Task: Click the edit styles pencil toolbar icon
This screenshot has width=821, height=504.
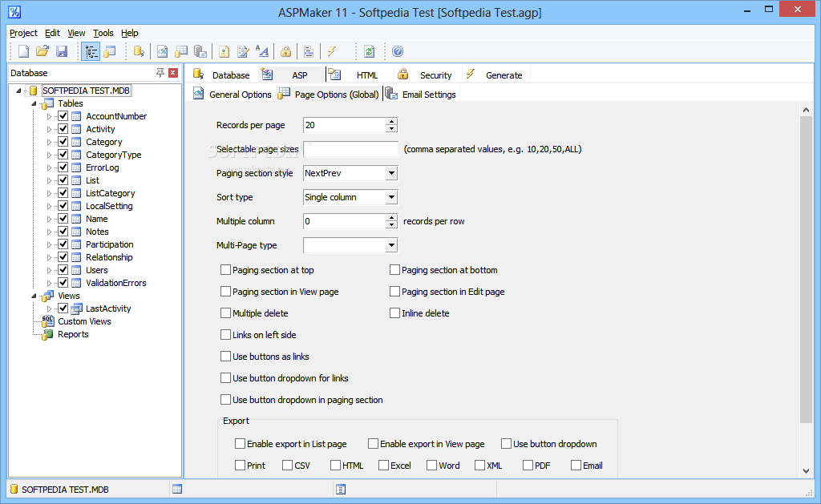Action: click(243, 51)
